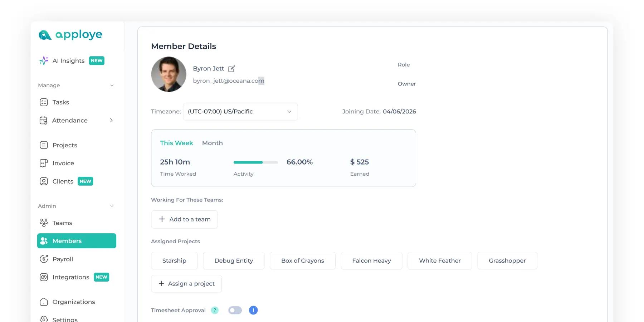Click Add to a team button

coord(184,219)
